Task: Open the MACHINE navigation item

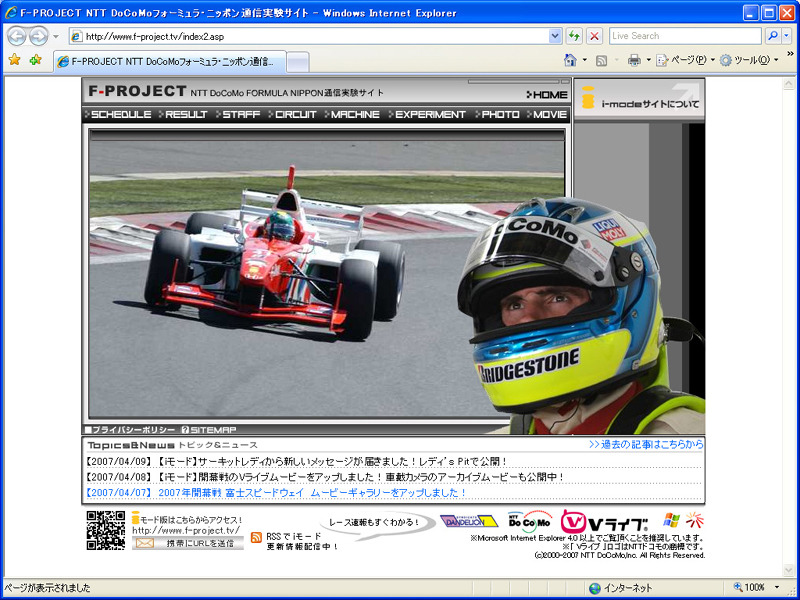Action: coord(352,114)
